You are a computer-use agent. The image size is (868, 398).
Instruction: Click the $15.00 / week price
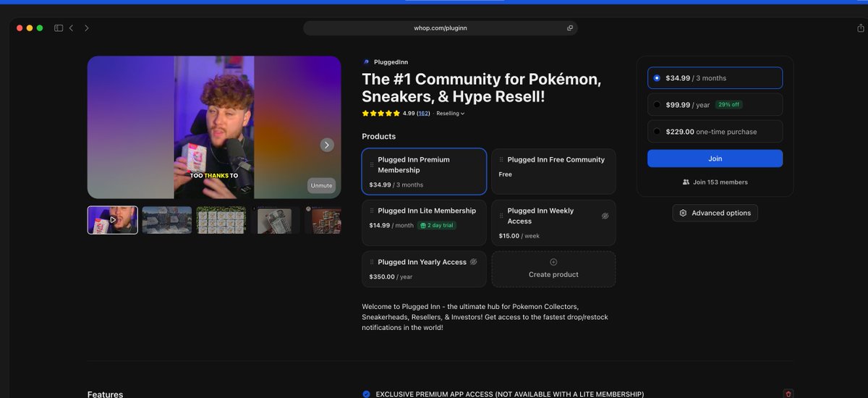point(519,236)
